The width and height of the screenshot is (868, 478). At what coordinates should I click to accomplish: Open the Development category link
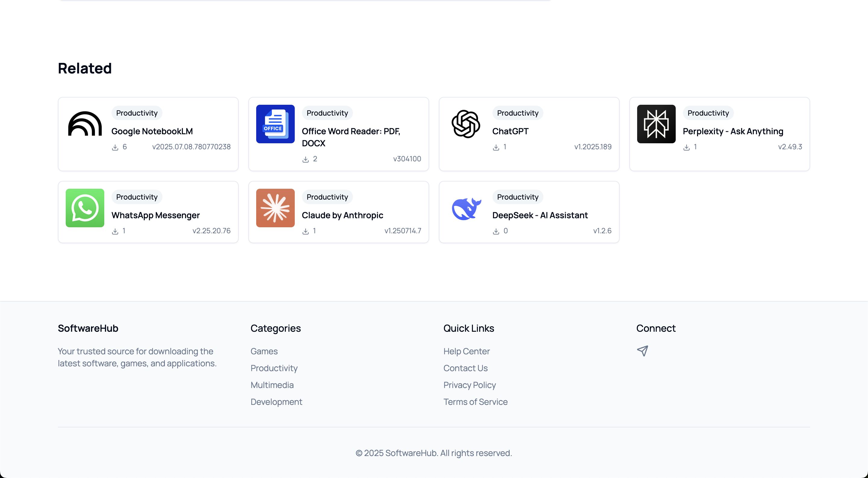276,402
